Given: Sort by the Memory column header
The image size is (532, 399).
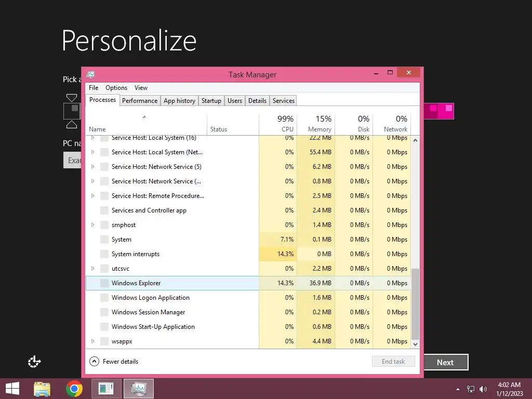Looking at the screenshot, I should [x=316, y=125].
